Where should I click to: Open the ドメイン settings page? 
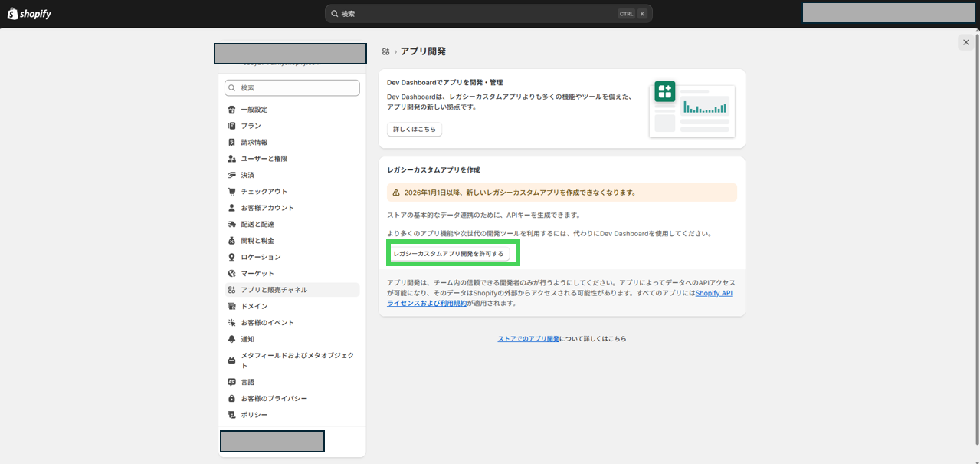[254, 306]
